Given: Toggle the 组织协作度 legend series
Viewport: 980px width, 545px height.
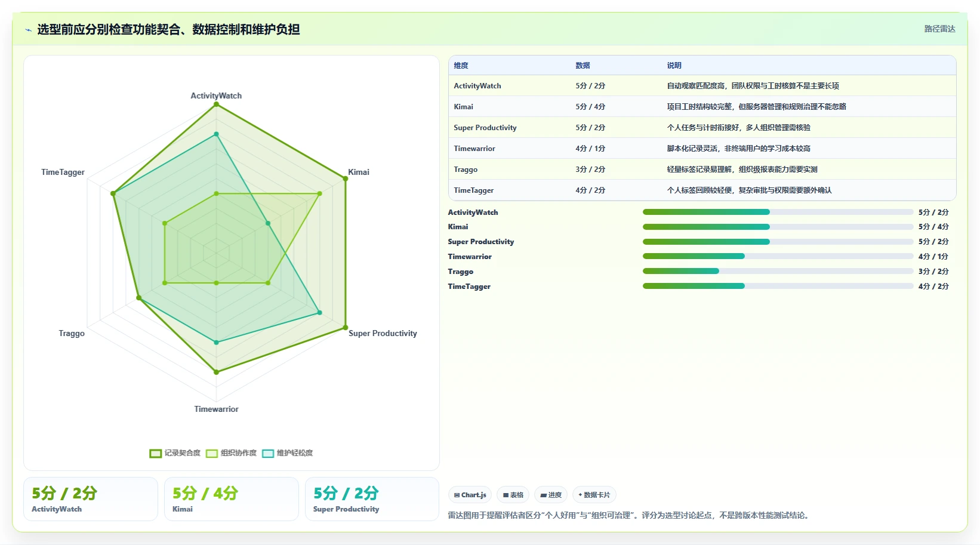Looking at the screenshot, I should coord(231,453).
